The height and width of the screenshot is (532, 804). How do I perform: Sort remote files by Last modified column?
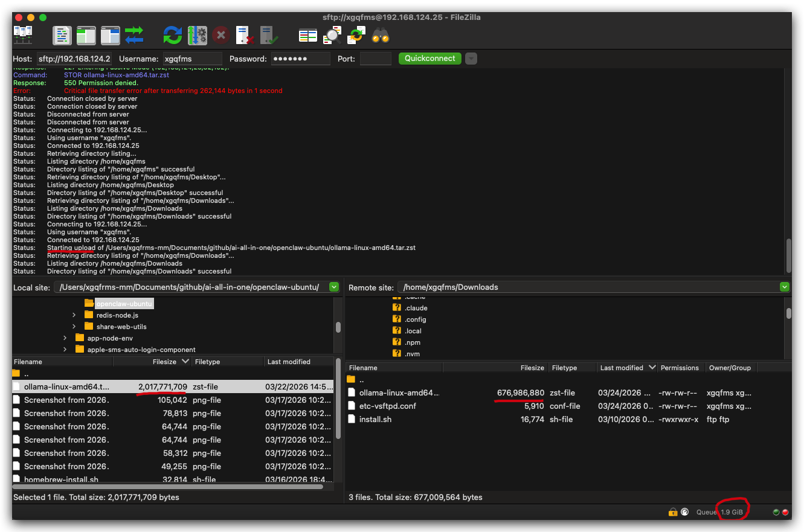point(626,367)
